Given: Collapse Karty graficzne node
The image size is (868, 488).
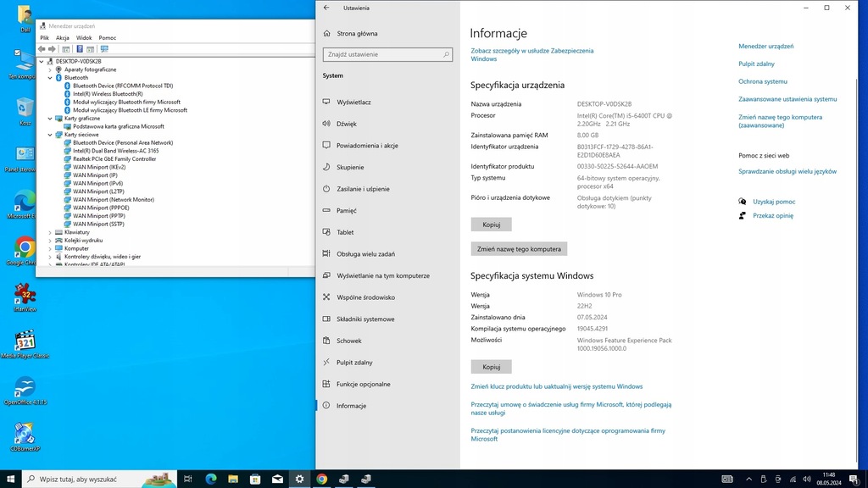Looking at the screenshot, I should tap(50, 119).
